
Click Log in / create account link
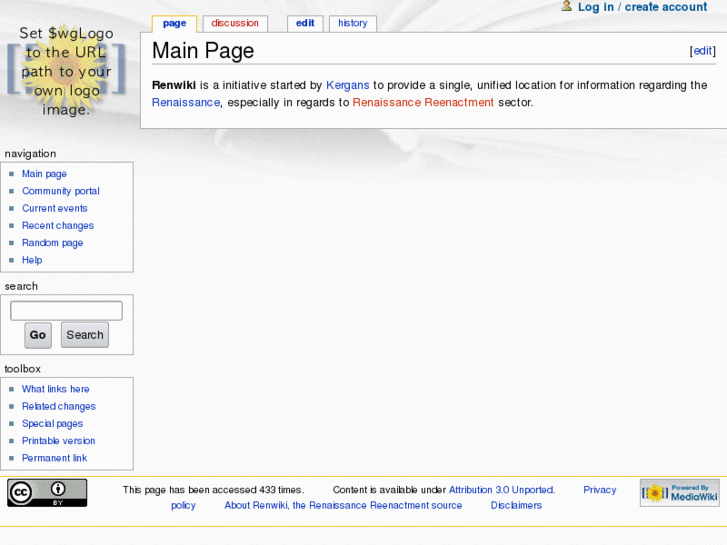coord(642,7)
